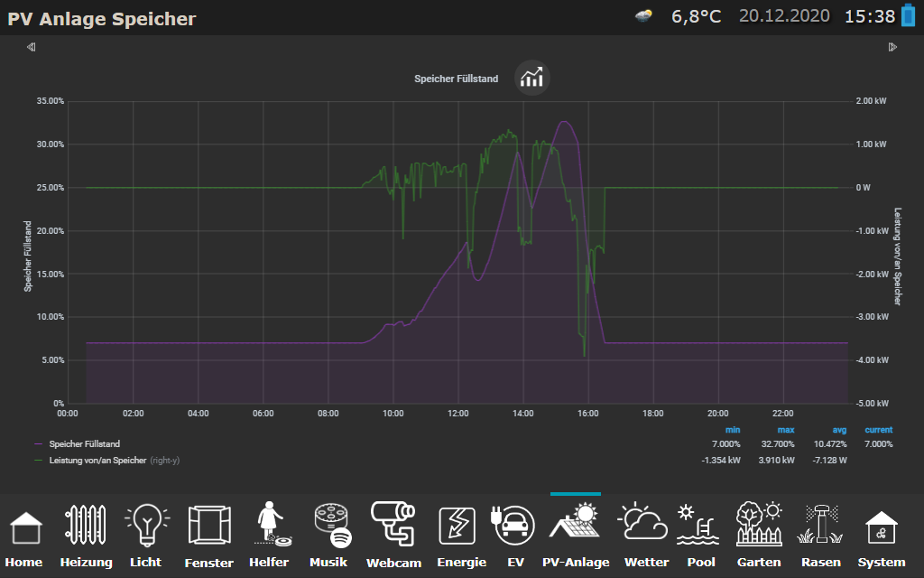
Task: Open the Rasen sprinkler icon
Action: pyautogui.click(x=820, y=524)
